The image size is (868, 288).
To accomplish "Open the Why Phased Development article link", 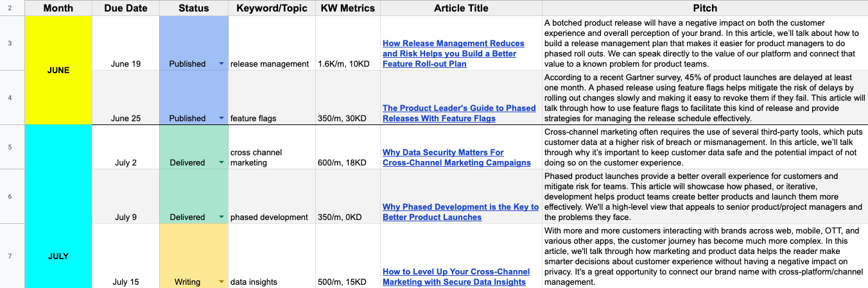I will pos(460,212).
